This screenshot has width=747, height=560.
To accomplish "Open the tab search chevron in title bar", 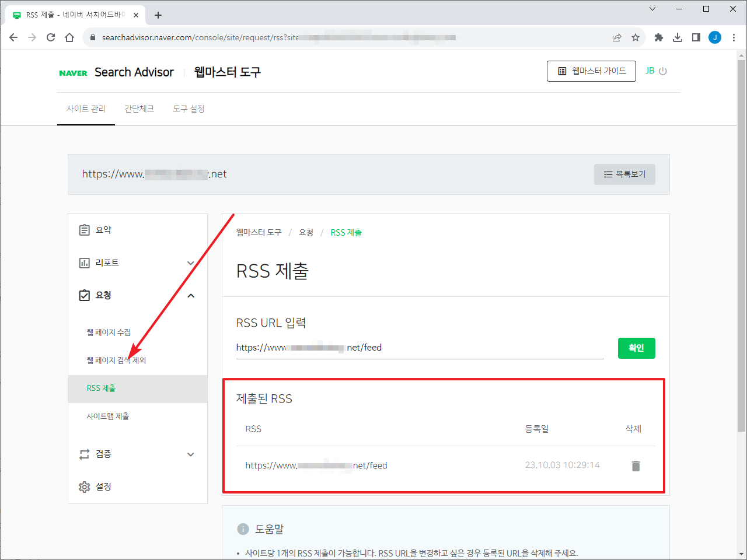I will pos(652,9).
